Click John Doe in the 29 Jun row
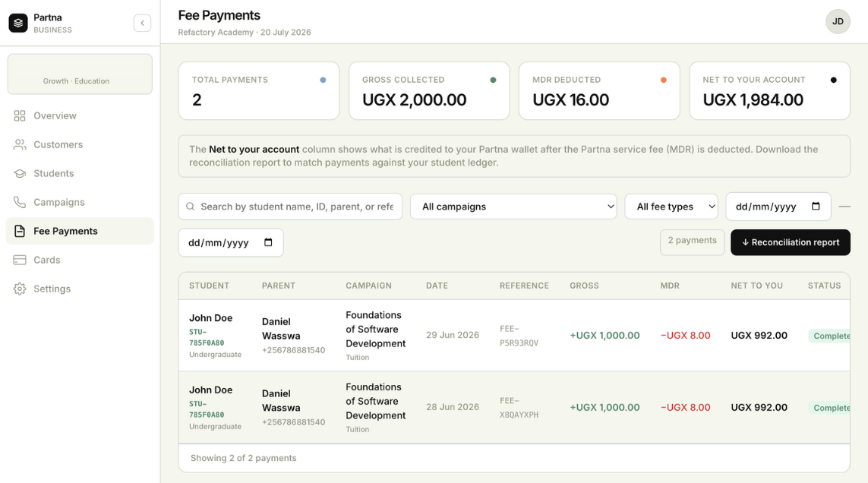Screen dimensions: 868x483 (x=211, y=318)
